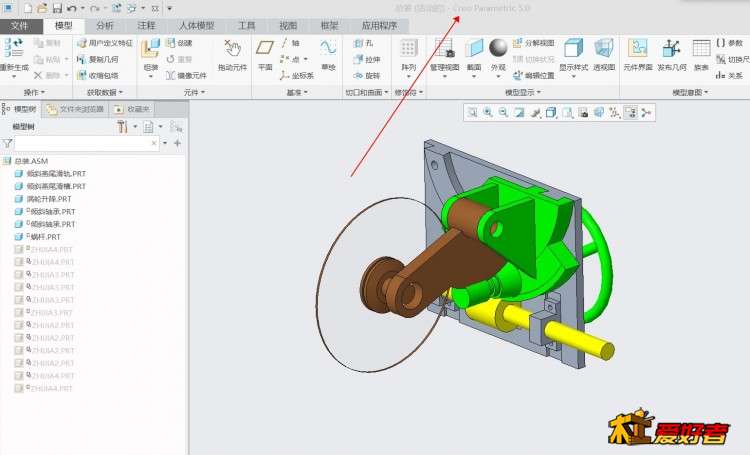Image resolution: width=750 pixels, height=455 pixels.
Task: Expand the 操作 group dropdown
Action: pyautogui.click(x=34, y=92)
